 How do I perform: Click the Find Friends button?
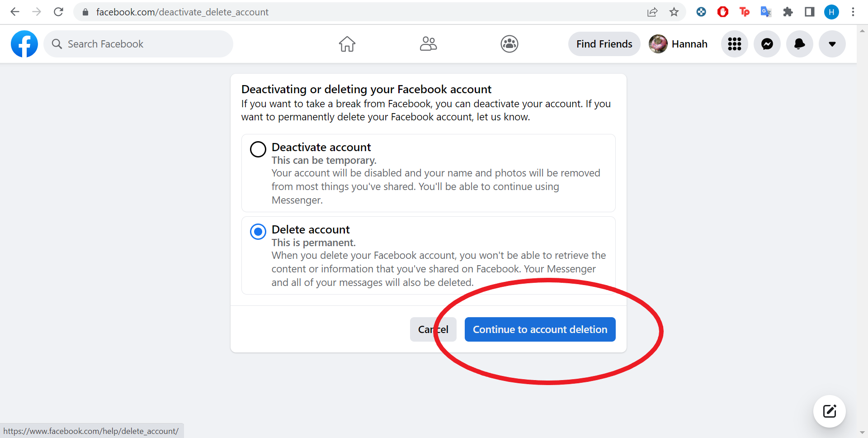click(x=604, y=44)
